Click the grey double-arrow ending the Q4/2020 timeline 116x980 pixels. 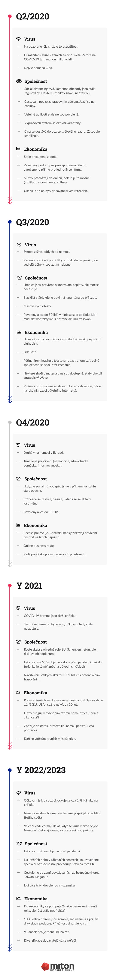click(10, 563)
